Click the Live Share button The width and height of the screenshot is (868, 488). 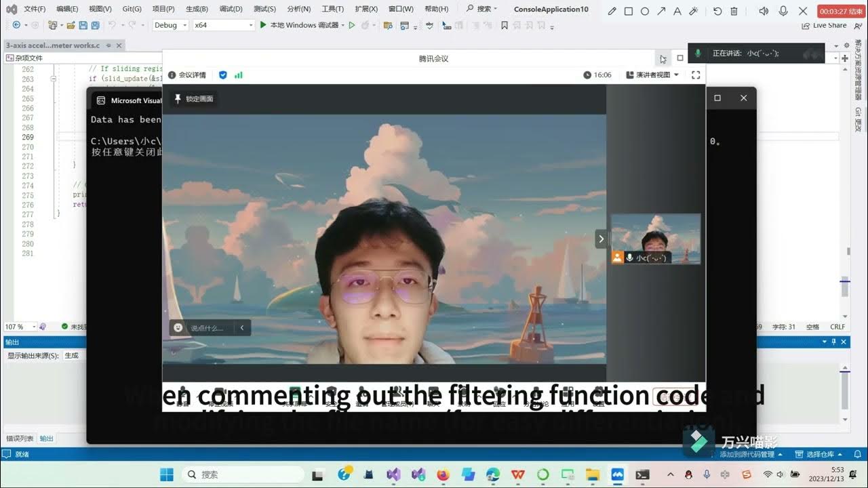coord(824,25)
